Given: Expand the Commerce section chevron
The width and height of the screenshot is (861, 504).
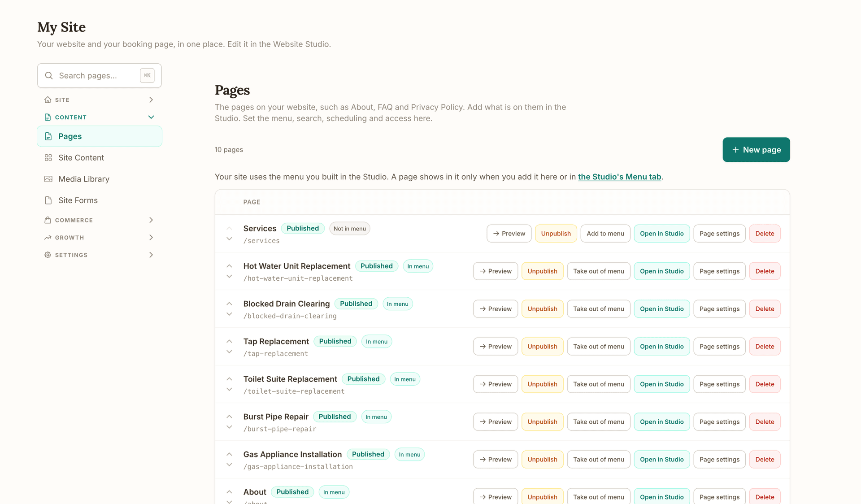Looking at the screenshot, I should point(151,220).
